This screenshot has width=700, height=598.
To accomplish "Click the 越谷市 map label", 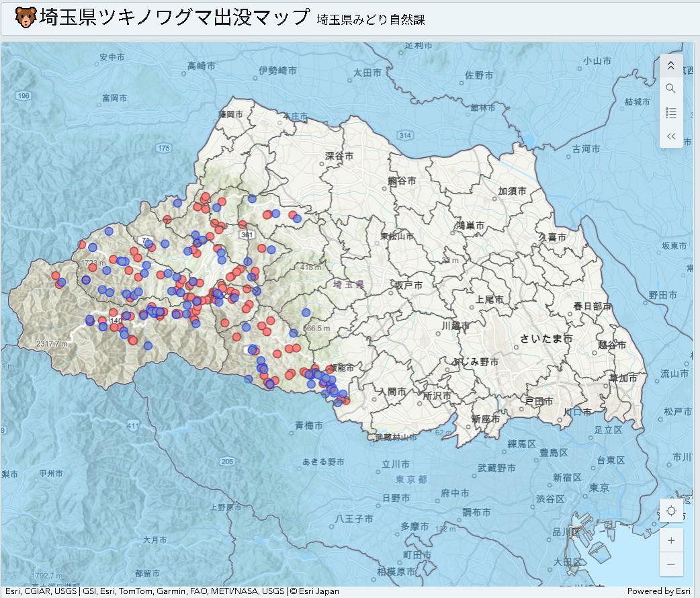I will [x=611, y=345].
